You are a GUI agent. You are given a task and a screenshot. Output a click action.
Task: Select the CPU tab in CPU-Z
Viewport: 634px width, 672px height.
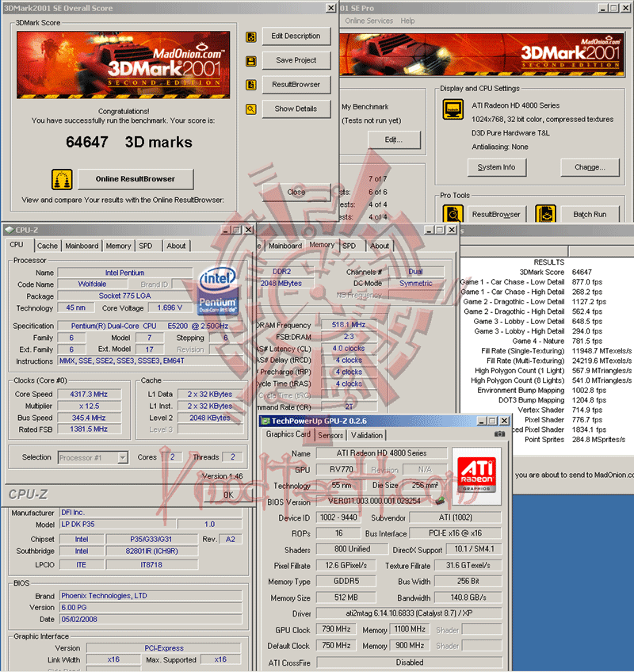tap(17, 245)
